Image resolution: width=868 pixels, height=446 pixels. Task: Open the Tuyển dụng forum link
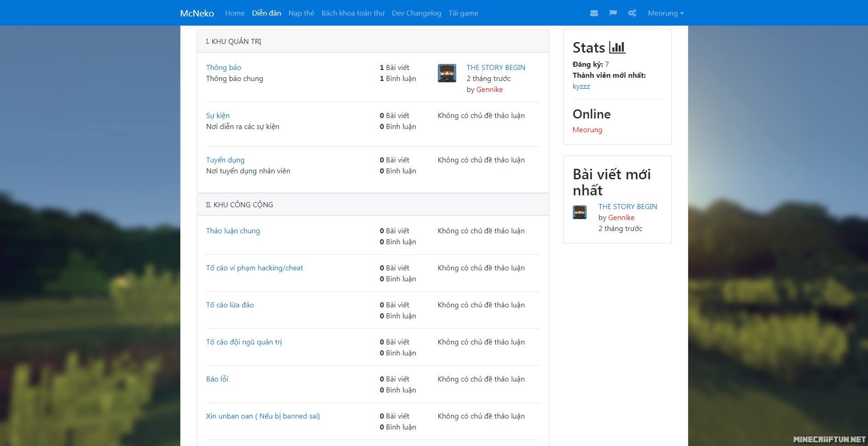coord(225,160)
